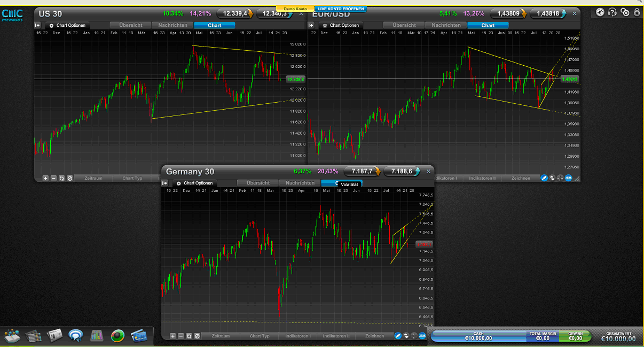This screenshot has height=347, width=644.
Task: Click the blue 1234 price icon on EUR/USD chart
Action: tap(568, 178)
